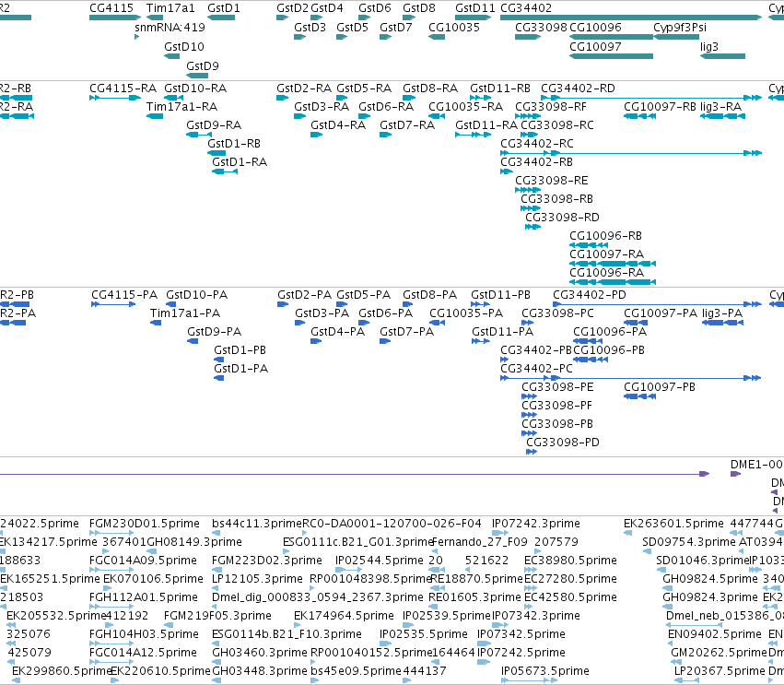
Task: Open the CG34402-PD protein label
Action: (590, 295)
